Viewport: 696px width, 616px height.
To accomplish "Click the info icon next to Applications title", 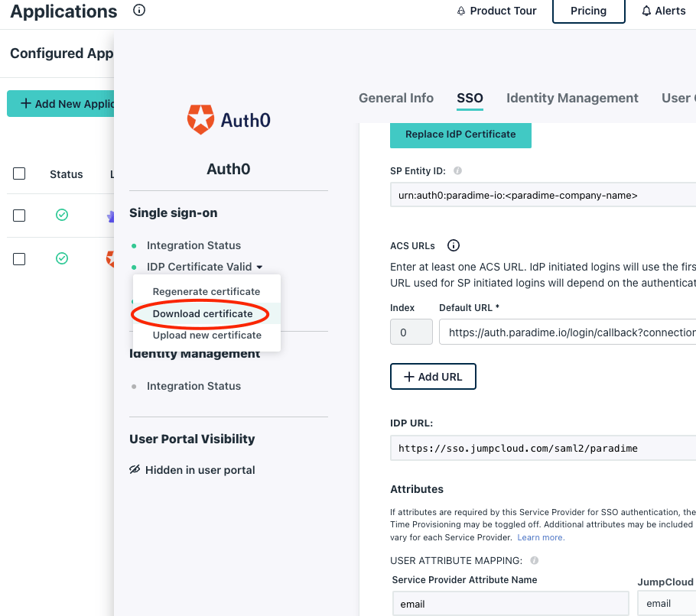I will [139, 10].
